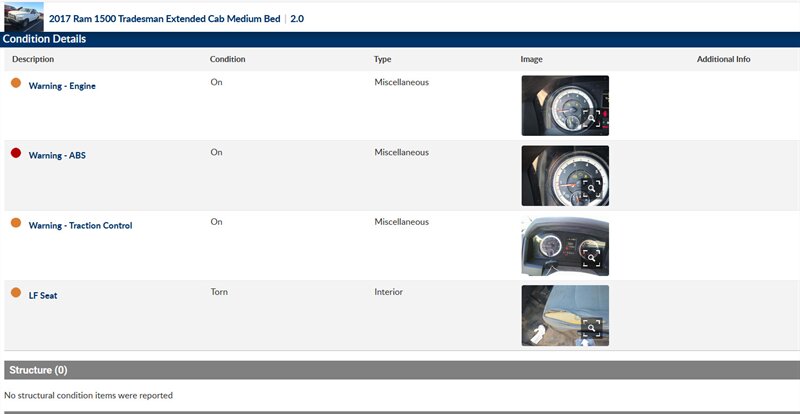Open the LF Seat condition item

tap(43, 296)
